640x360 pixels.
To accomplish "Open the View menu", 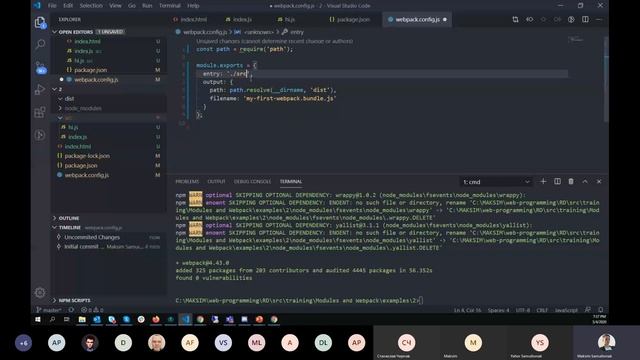I will 115,6.
